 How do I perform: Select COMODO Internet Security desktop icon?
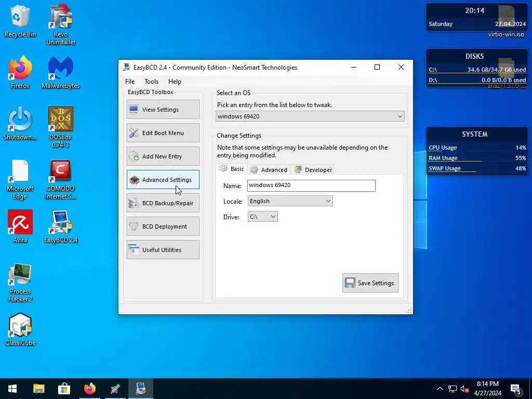(x=61, y=179)
